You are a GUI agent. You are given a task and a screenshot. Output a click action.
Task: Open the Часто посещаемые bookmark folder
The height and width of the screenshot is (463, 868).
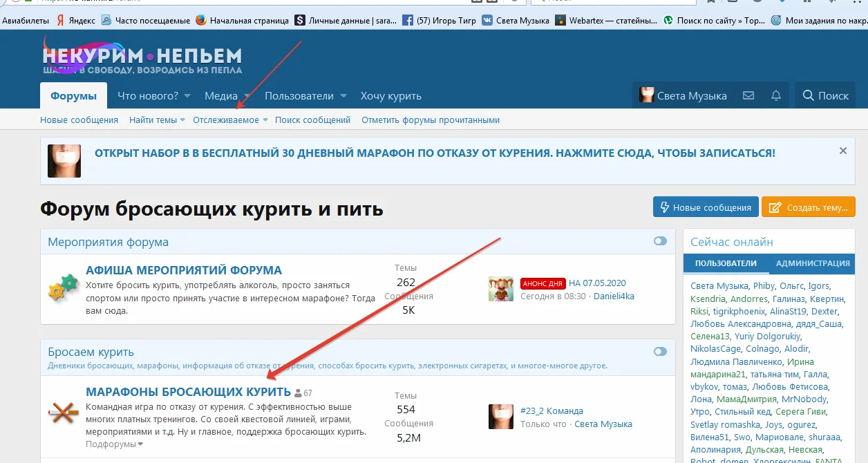[146, 20]
